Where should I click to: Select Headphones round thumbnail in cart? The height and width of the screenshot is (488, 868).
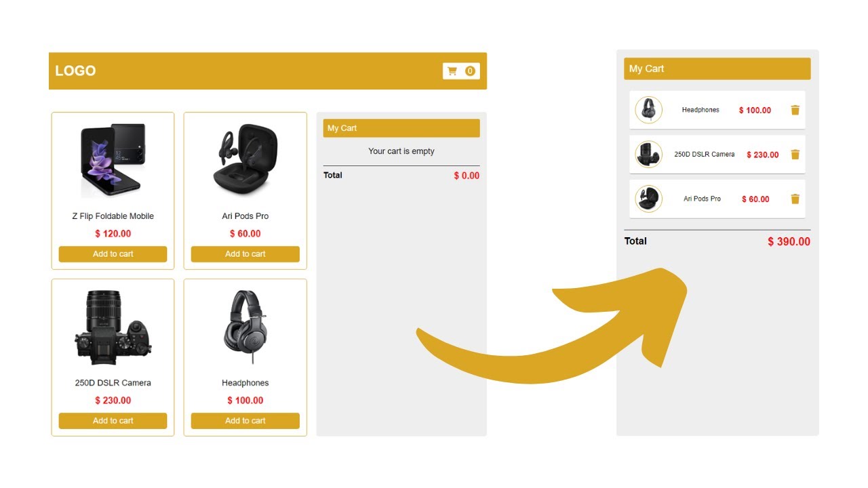[649, 110]
